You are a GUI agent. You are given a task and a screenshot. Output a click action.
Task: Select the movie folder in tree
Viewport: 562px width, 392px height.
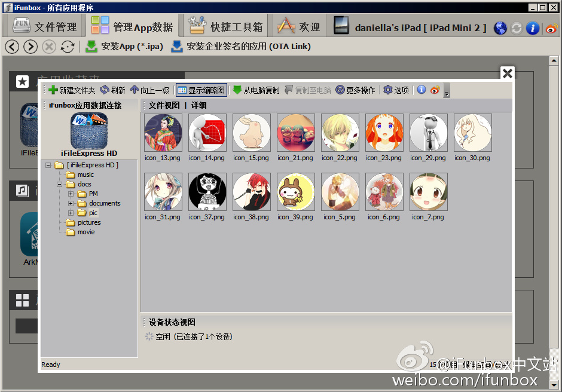click(x=86, y=232)
